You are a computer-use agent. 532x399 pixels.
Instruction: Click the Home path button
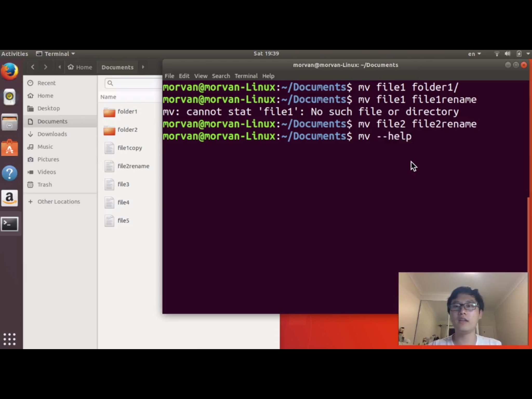[80, 67]
